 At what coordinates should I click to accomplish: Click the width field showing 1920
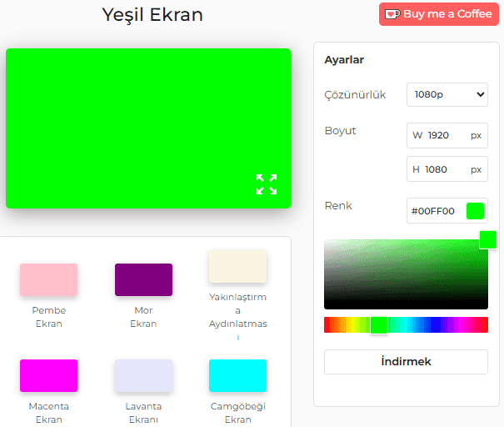coord(447,135)
